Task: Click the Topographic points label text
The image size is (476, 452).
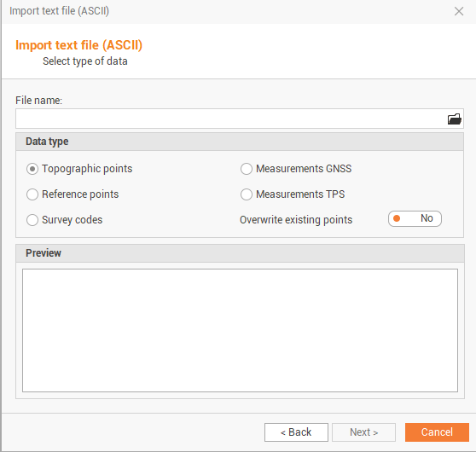Action: pyautogui.click(x=87, y=169)
